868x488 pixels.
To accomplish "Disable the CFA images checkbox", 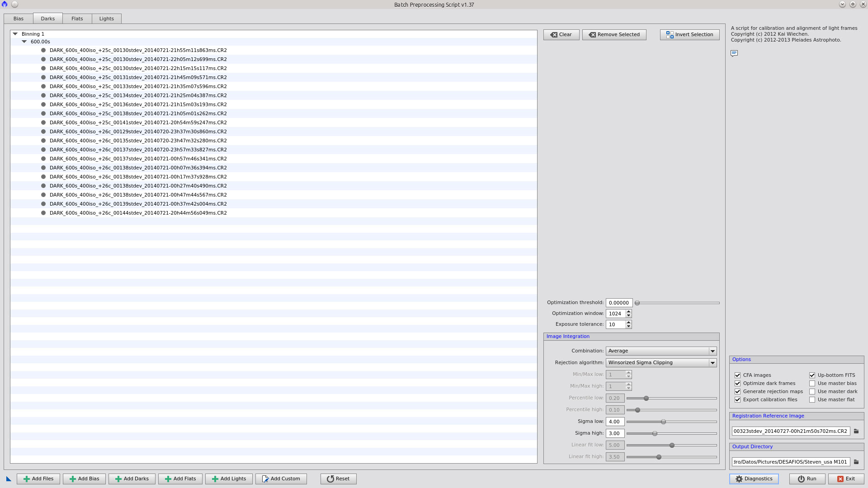I will tap(738, 375).
